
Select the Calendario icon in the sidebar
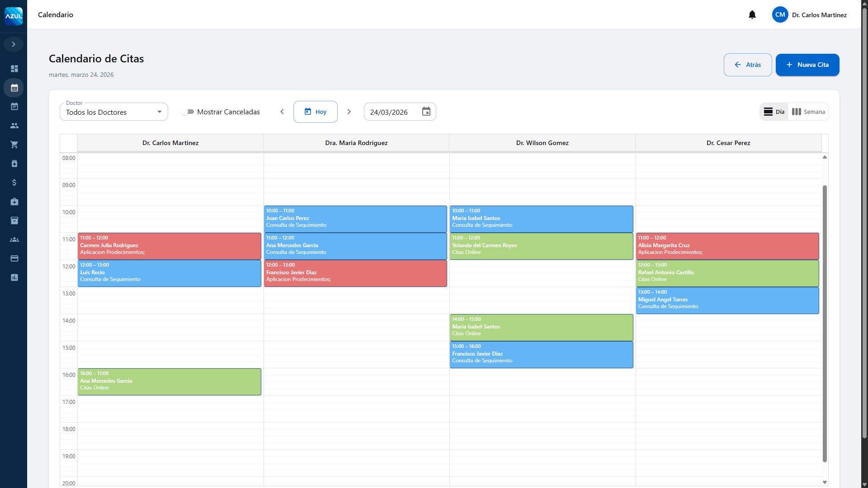(14, 88)
